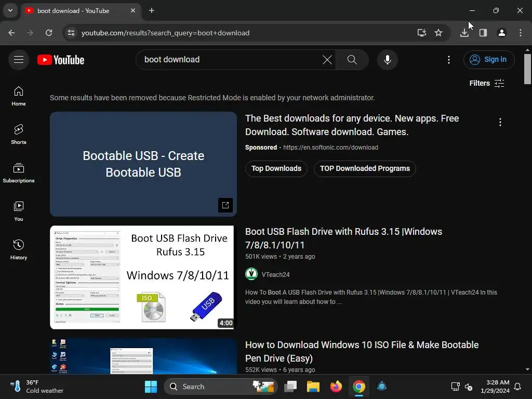Click the browser address bar URL
The image size is (532, 399).
(x=165, y=33)
